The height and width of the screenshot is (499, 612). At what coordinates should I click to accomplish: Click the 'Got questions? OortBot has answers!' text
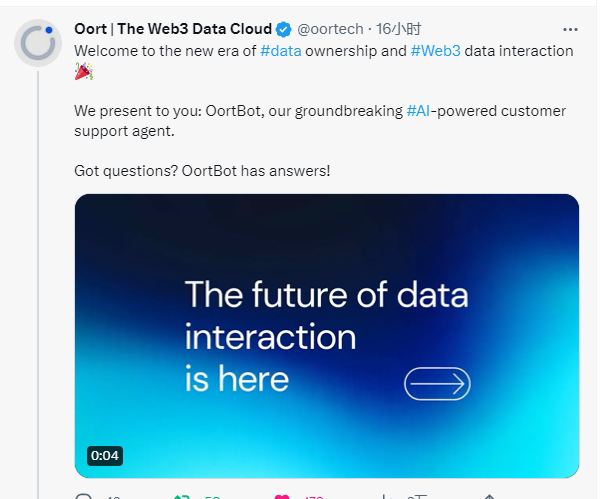(202, 171)
